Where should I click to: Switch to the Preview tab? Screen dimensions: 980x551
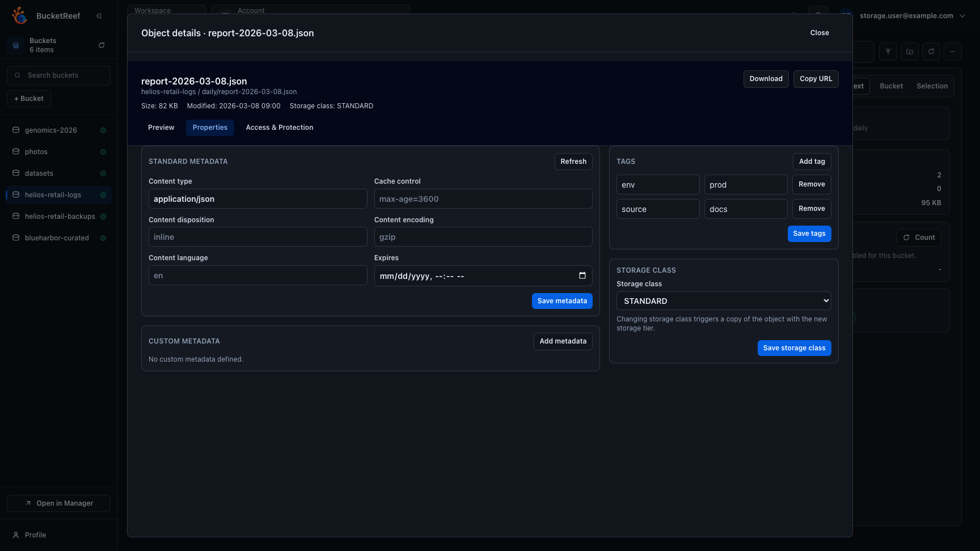coord(161,128)
